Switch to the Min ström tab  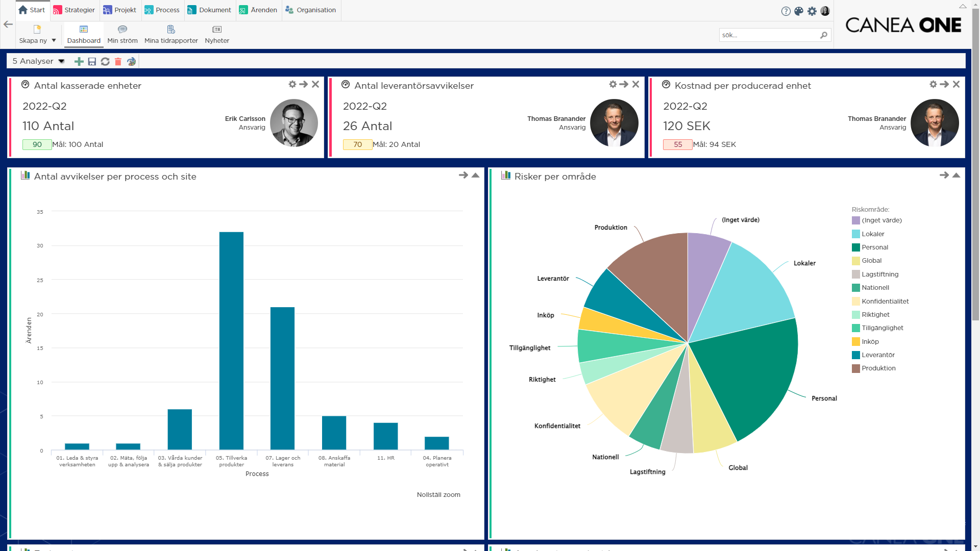[x=122, y=35]
